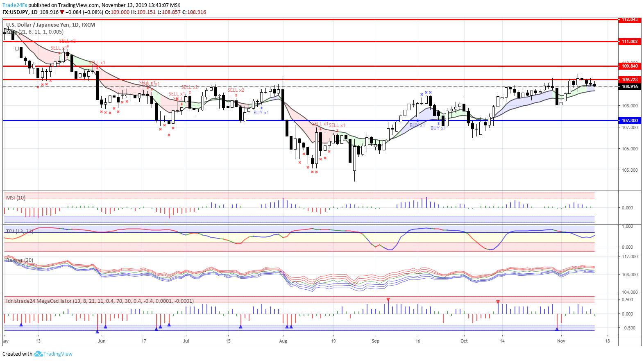Click the 112.000 value on the Ranger scale
This screenshot has width=644, height=361.
[x=630, y=257]
